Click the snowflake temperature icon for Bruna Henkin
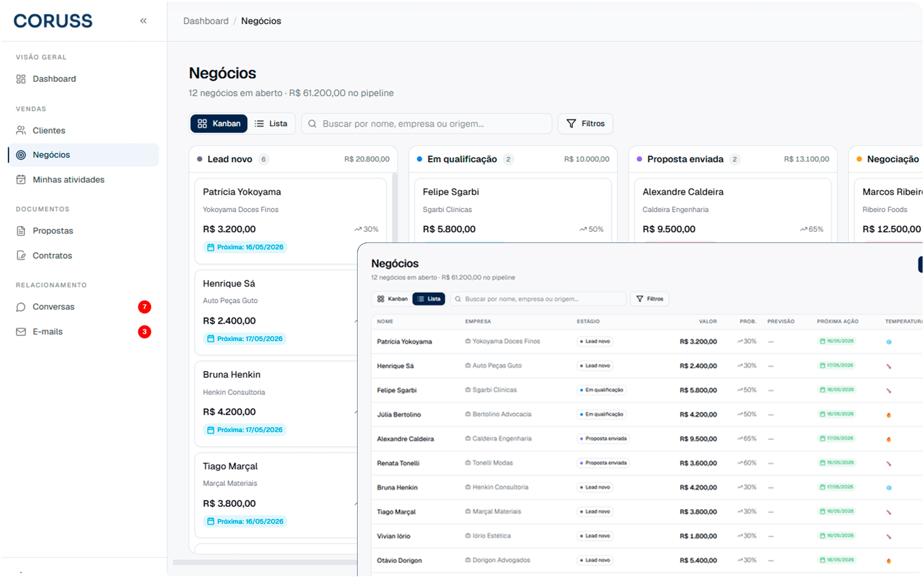This screenshot has height=578, width=924. tap(889, 488)
